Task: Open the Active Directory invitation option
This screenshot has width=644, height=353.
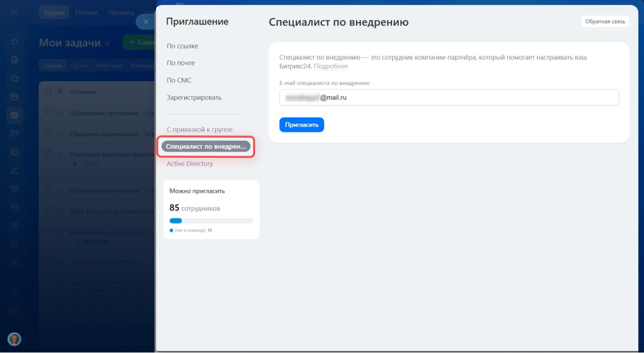Action: tap(190, 164)
